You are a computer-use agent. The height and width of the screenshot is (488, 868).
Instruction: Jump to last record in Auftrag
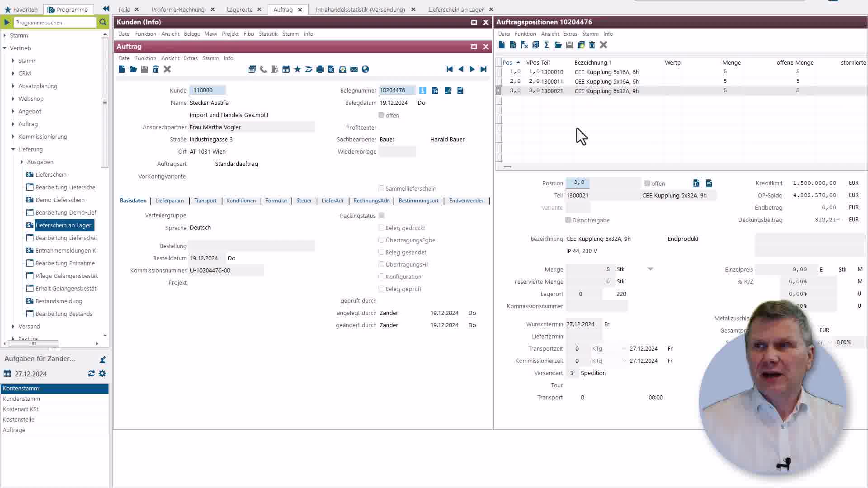tap(483, 69)
